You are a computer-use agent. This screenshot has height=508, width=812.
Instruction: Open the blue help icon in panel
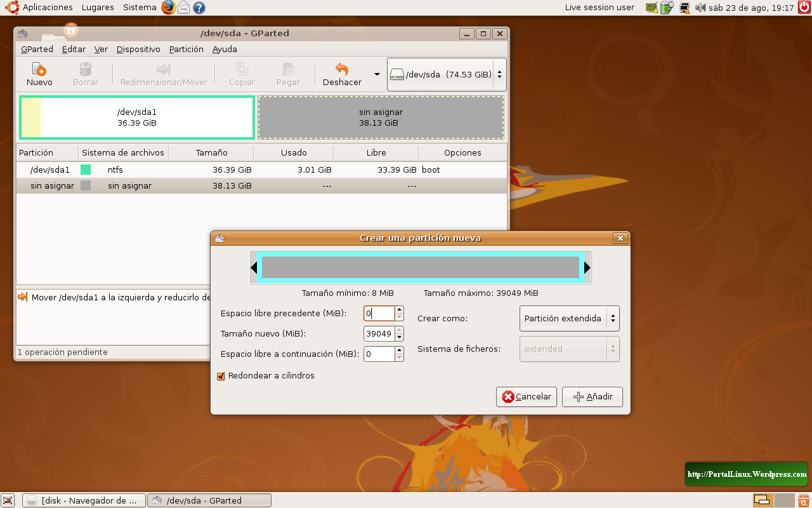point(199,8)
